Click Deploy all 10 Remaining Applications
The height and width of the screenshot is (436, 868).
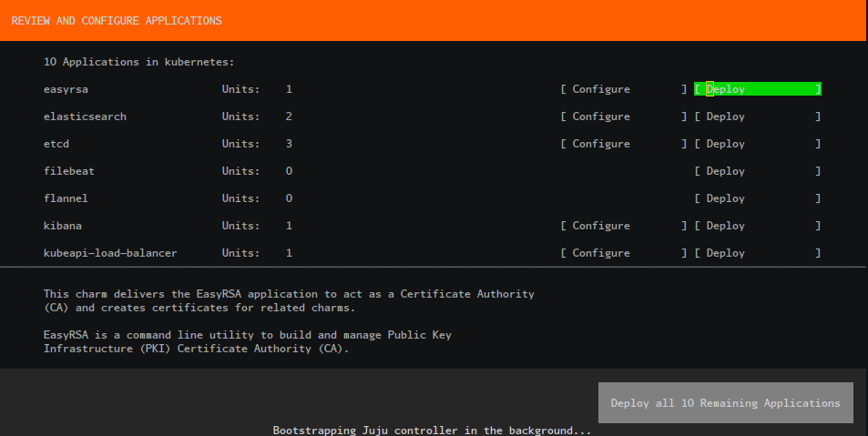[725, 402]
